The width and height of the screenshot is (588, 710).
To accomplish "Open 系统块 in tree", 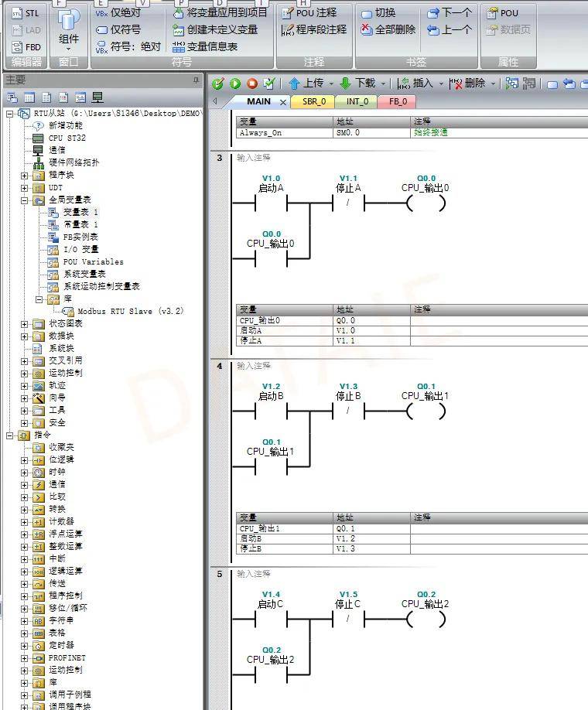I will (x=60, y=348).
